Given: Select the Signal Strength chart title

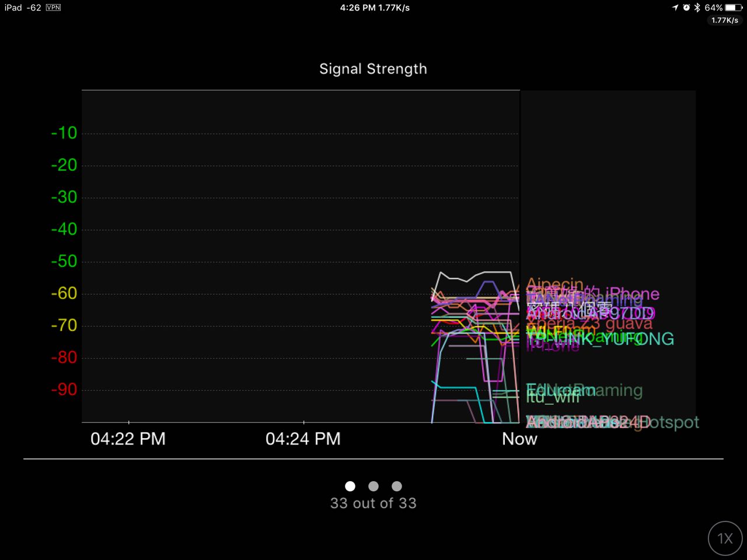Looking at the screenshot, I should click(373, 69).
